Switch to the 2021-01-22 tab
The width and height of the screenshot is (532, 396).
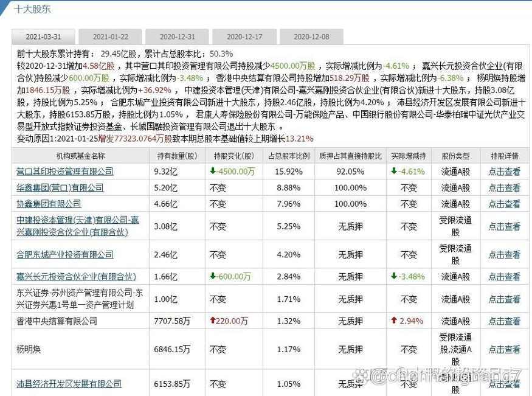click(x=110, y=36)
